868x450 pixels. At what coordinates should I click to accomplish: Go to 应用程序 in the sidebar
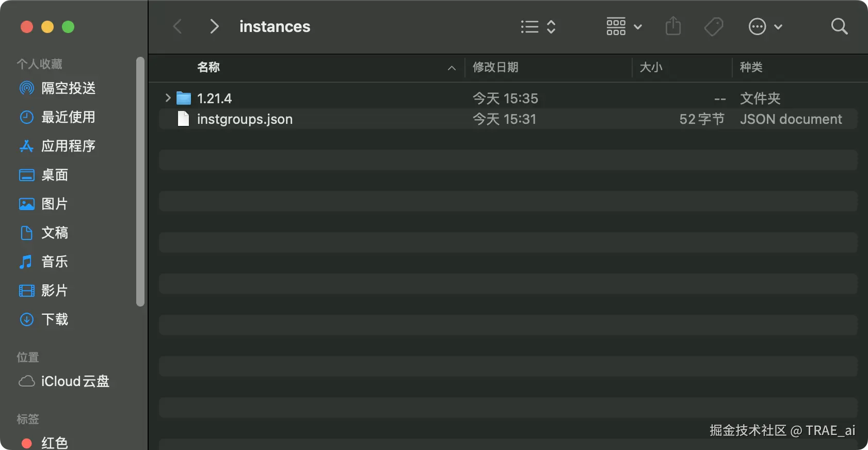pos(68,146)
